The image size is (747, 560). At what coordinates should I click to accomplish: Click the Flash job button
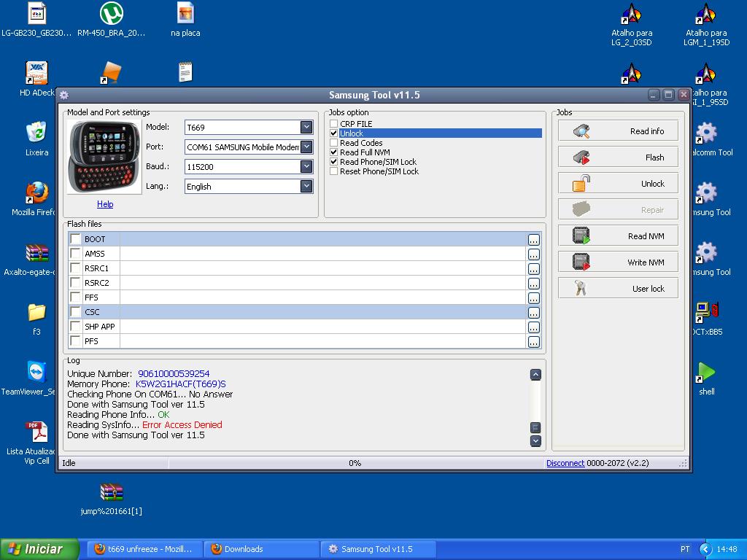click(618, 157)
